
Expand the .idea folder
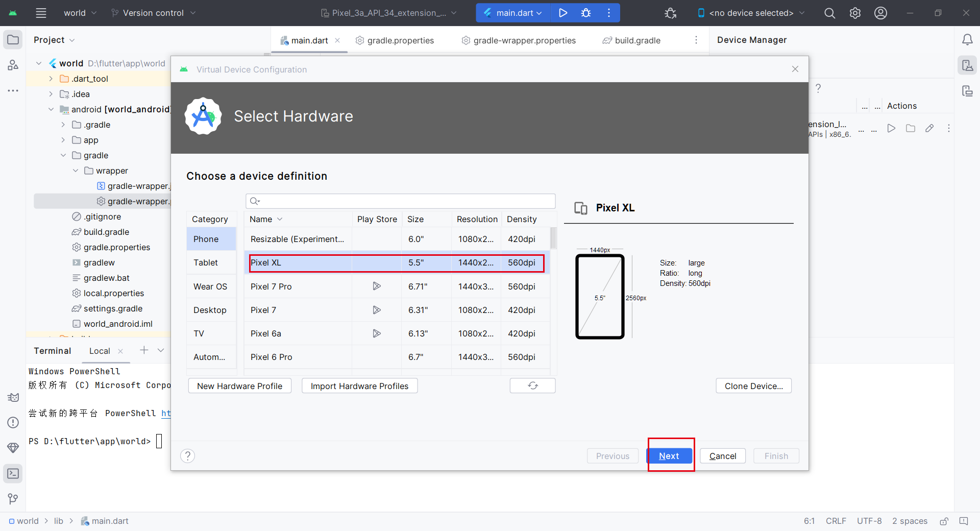51,94
